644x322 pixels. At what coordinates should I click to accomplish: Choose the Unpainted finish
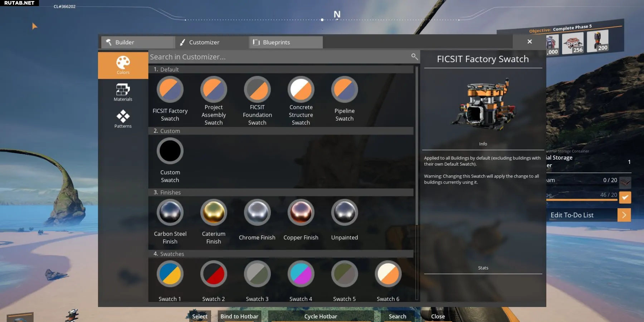coord(345,212)
